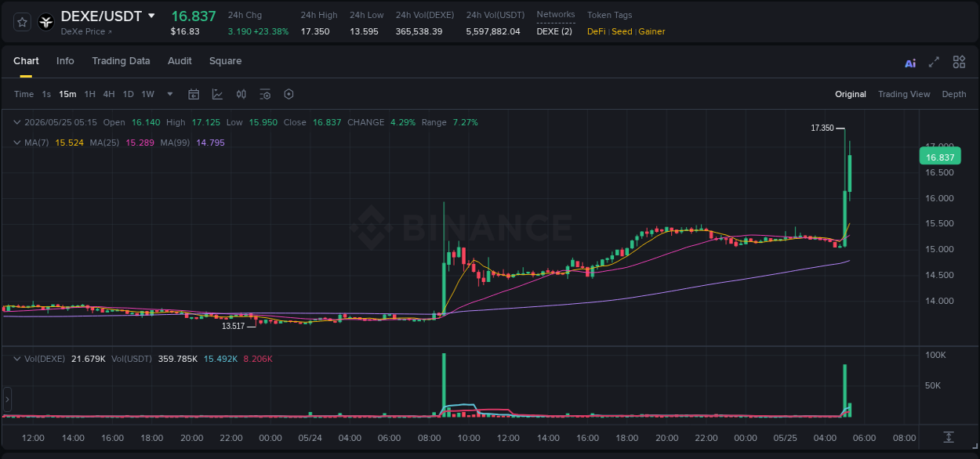Switch to Original chart view
This screenshot has height=459, width=980.
[851, 94]
